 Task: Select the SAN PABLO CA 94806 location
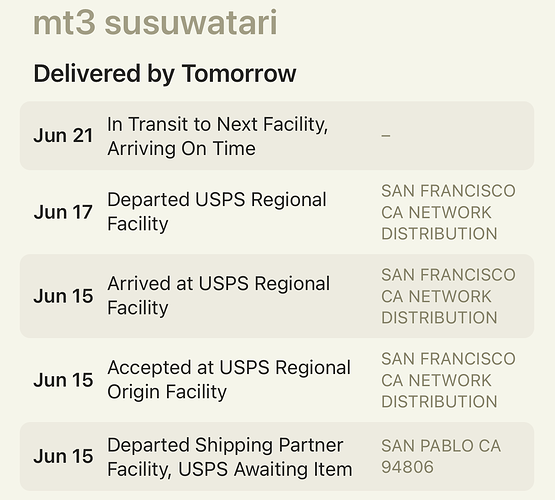[x=441, y=456]
